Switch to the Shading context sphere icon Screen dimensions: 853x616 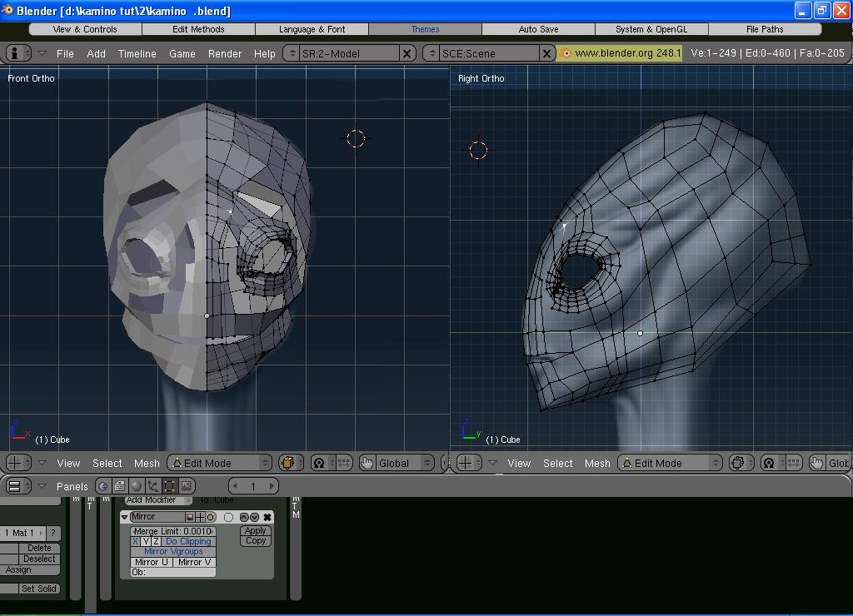137,486
